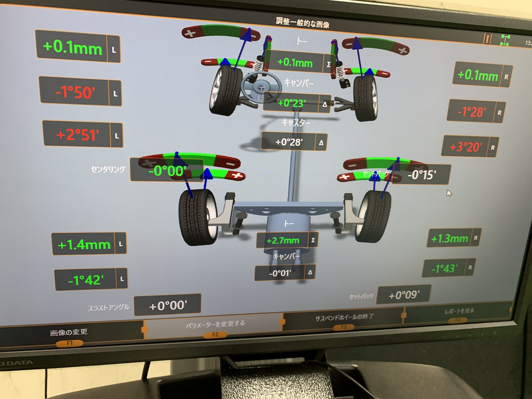Screen dimensions: 532x399
Task: Click the L tag on front-left camber -1°50'
Action: click(x=115, y=94)
